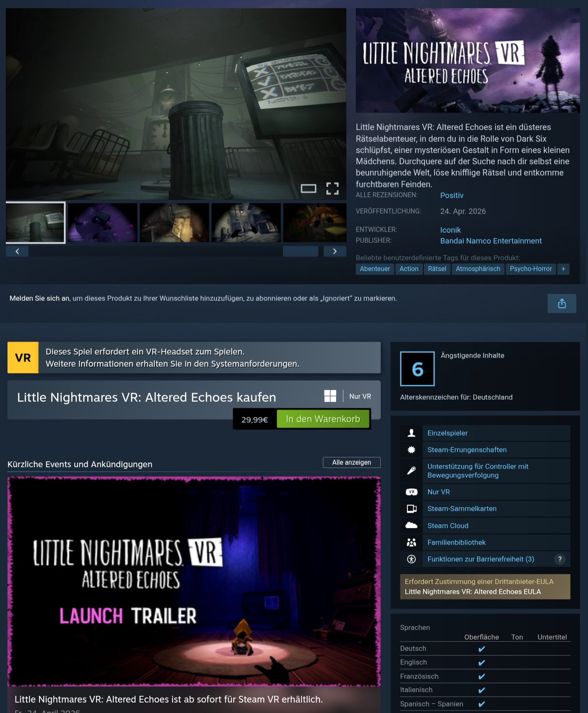Click the Deutsch language row
This screenshot has width=588, height=713.
pyautogui.click(x=485, y=648)
